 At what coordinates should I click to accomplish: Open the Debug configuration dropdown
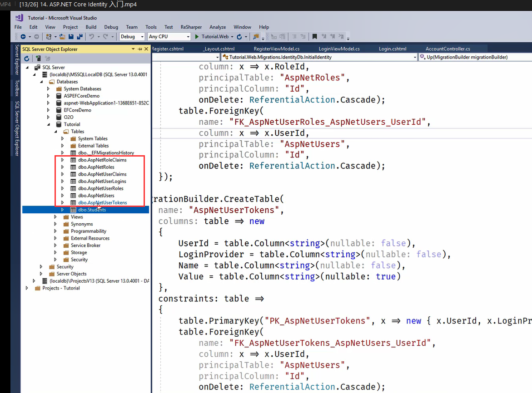click(132, 37)
